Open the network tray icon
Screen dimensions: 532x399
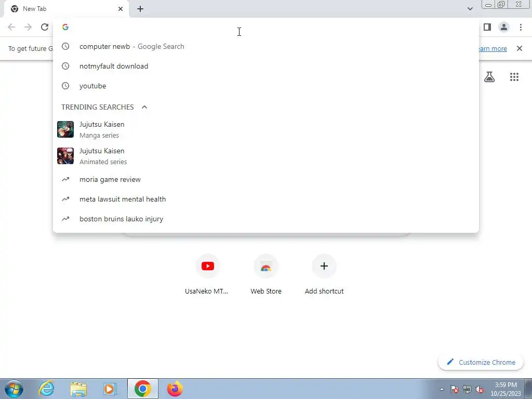click(x=467, y=389)
